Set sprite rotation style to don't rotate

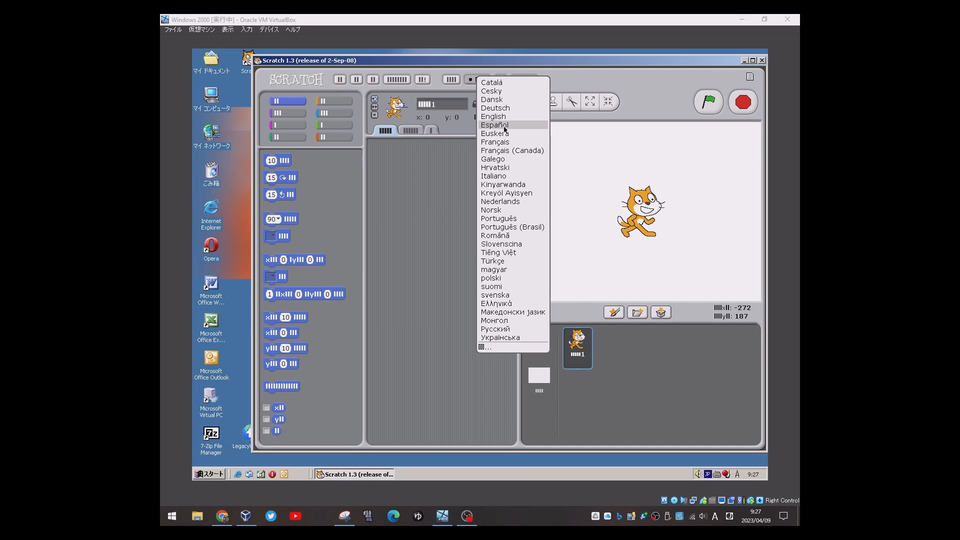(x=375, y=115)
